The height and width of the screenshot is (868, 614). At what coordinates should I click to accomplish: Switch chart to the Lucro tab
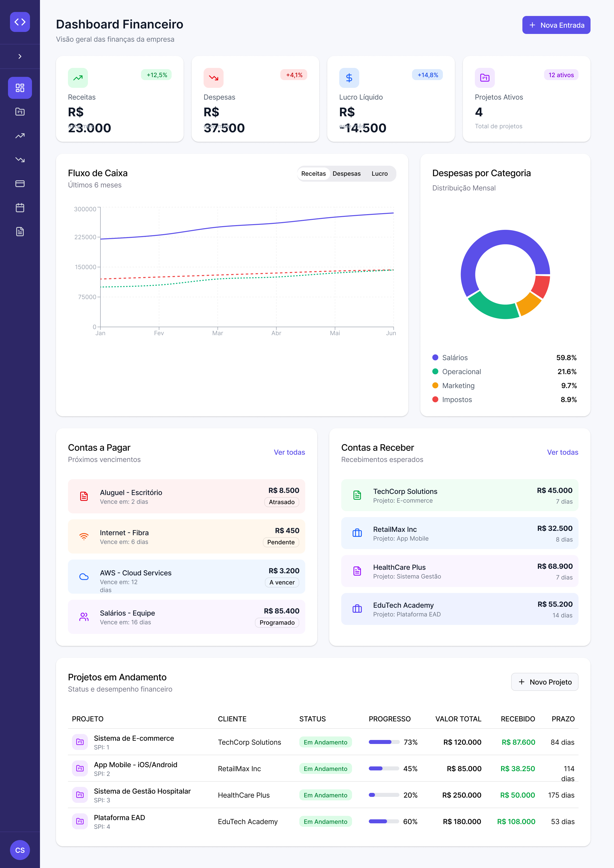pos(379,173)
